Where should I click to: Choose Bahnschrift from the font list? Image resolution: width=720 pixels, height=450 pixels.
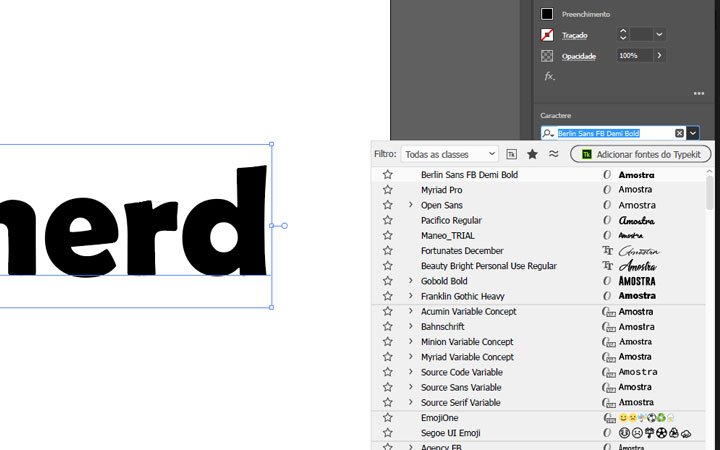(x=446, y=327)
